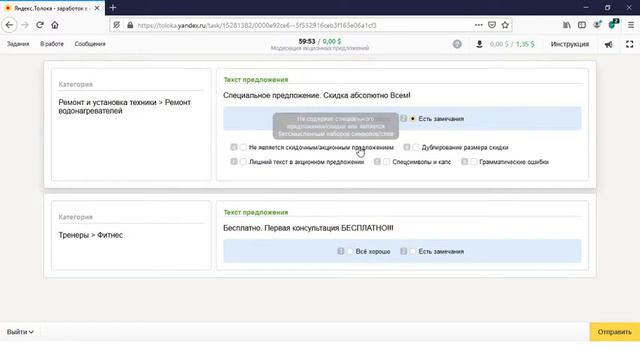Viewport: 640px width, 360px height.
Task: Check Дублирование размера скидки
Action: point(416,147)
